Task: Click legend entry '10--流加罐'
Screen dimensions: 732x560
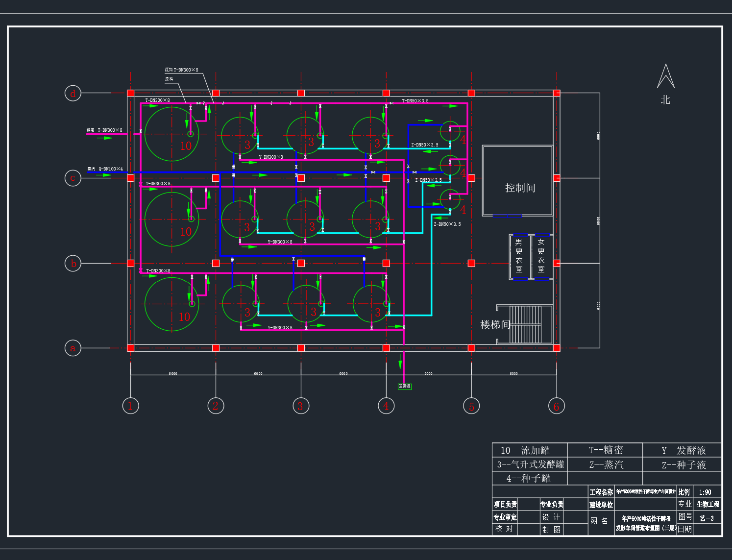Action: click(525, 450)
